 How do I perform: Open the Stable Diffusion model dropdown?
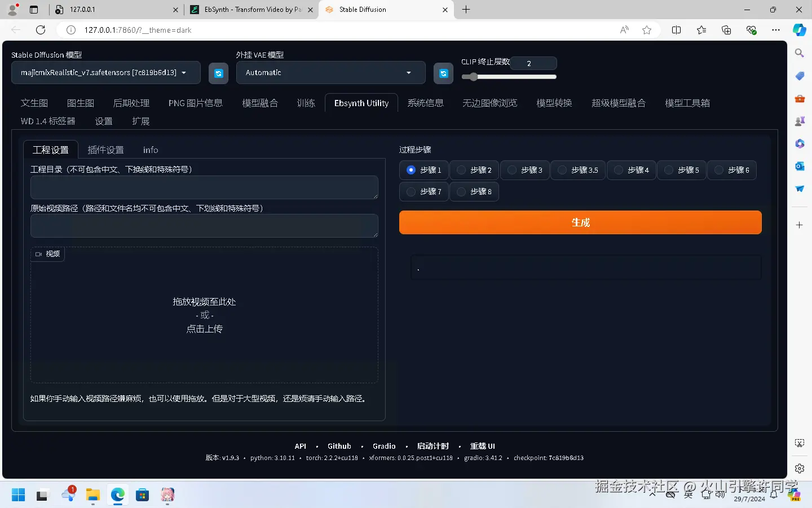coord(106,73)
